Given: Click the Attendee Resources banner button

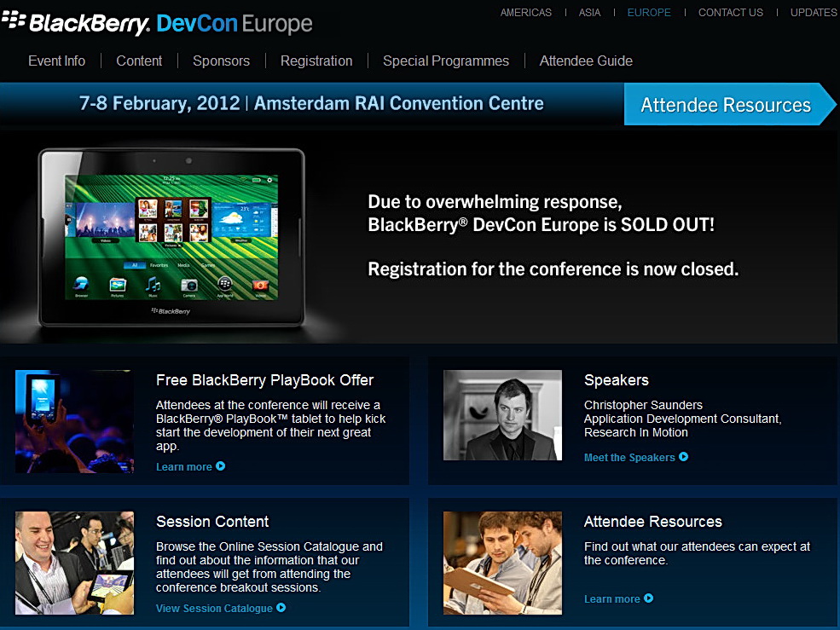Looking at the screenshot, I should 730,105.
